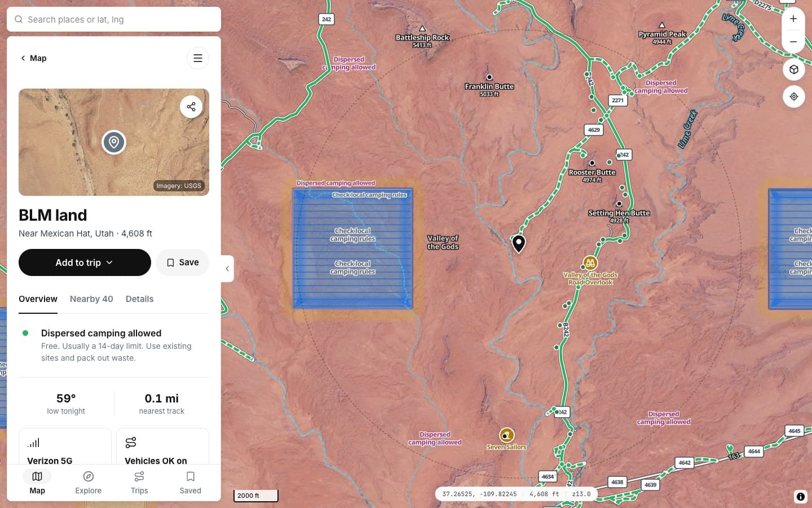This screenshot has width=812, height=508.
Task: Click the search places input field
Action: click(114, 19)
